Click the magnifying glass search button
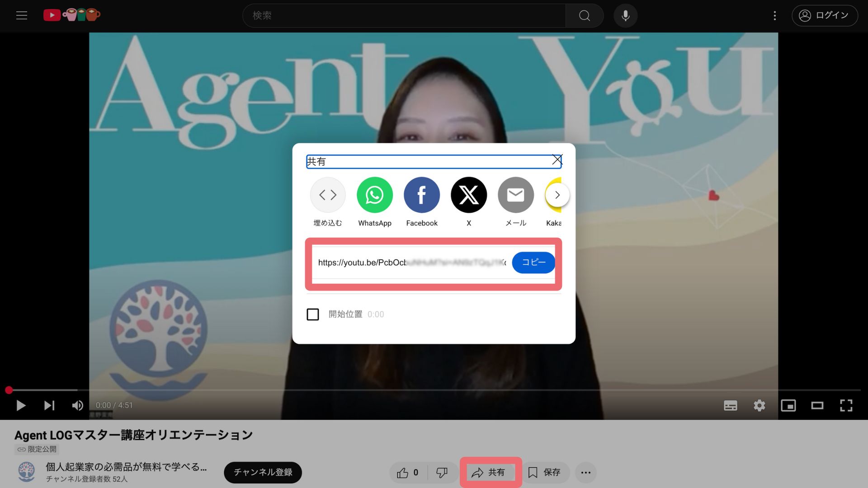868x488 pixels. pos(585,15)
